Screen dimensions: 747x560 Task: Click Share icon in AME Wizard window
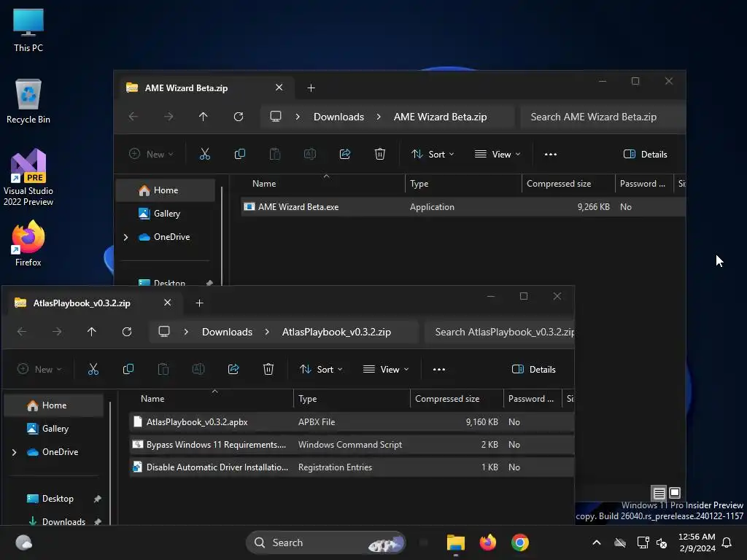point(345,154)
